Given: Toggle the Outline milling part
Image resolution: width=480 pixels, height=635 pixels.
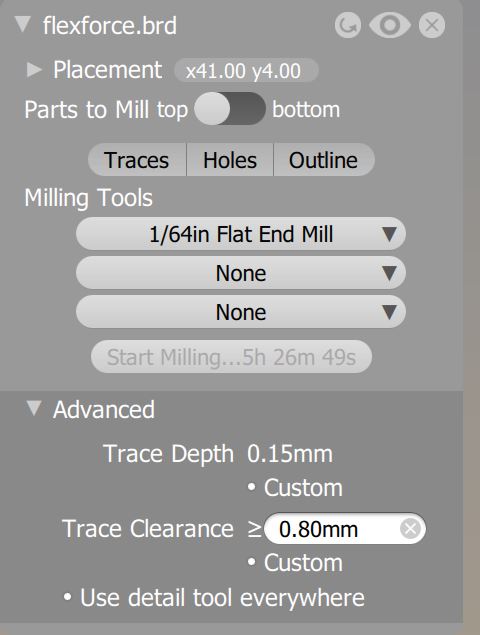Looking at the screenshot, I should [324, 160].
